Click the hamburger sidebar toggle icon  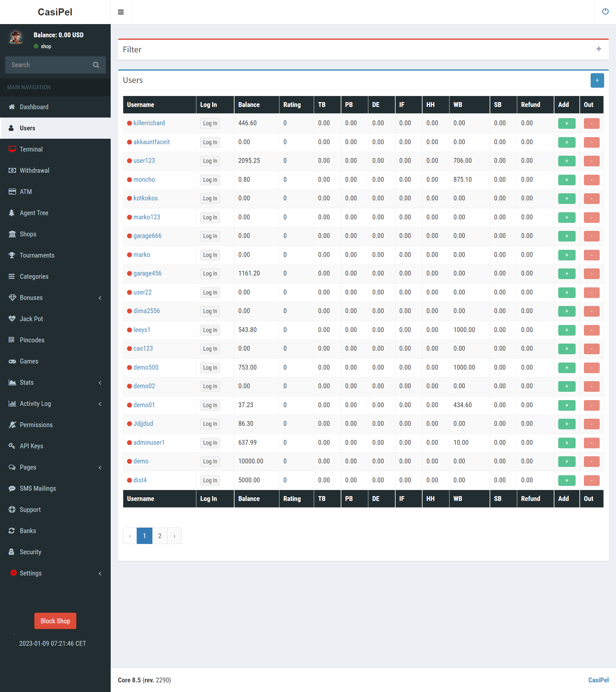[x=121, y=12]
